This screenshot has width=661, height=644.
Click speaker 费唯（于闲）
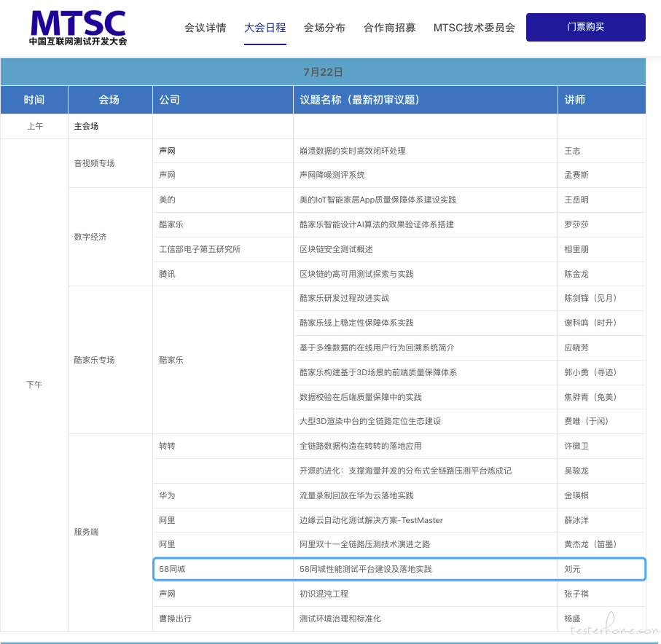point(587,422)
